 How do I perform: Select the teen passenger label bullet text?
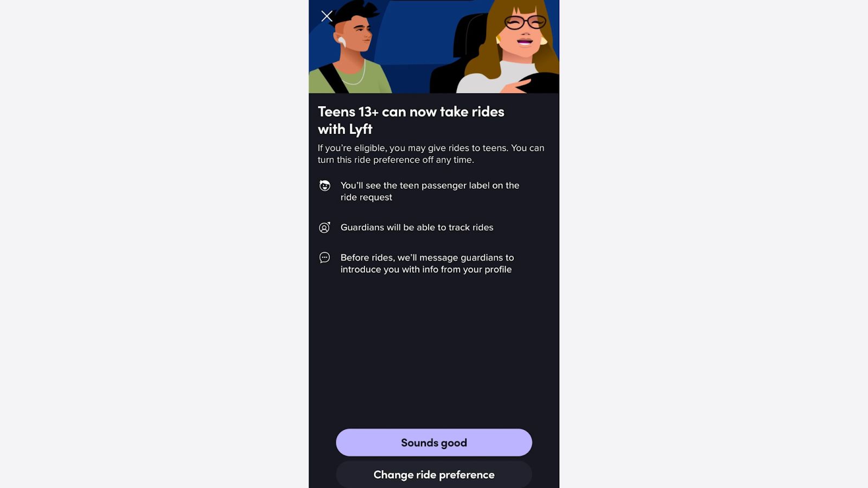[430, 191]
